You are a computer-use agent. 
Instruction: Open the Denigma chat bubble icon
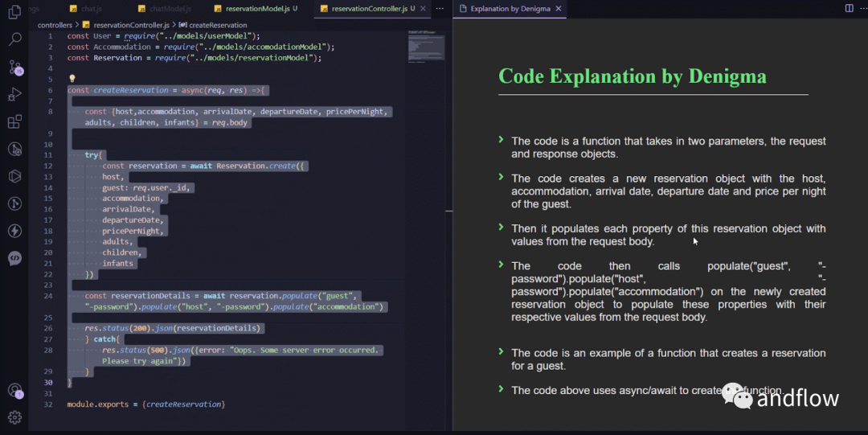(15, 257)
